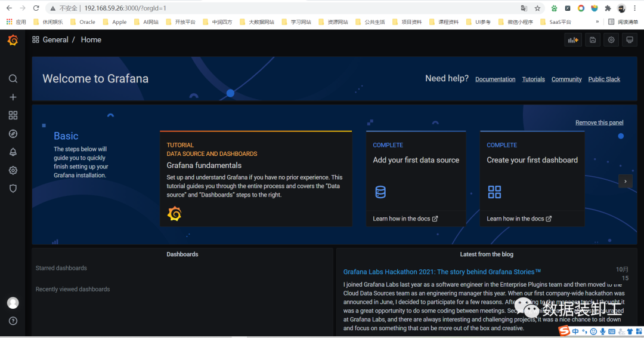Open the reading list button 阅读清单
644x338 pixels.
623,21
